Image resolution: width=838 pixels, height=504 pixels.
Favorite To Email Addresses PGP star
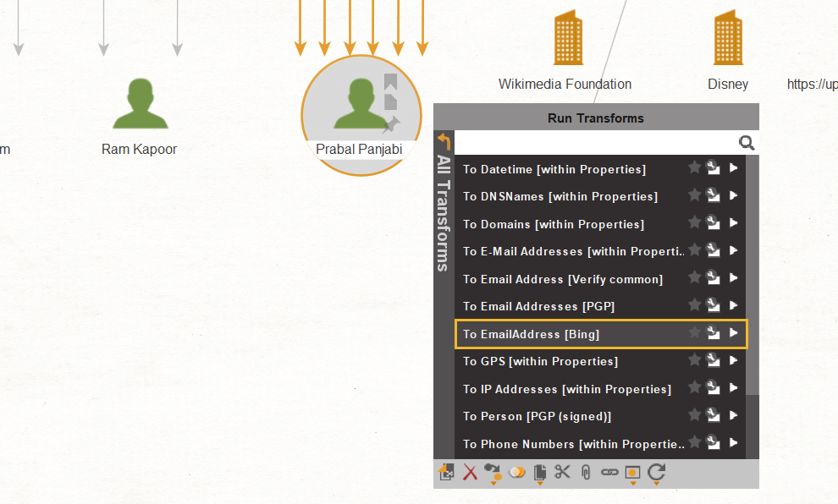click(694, 305)
